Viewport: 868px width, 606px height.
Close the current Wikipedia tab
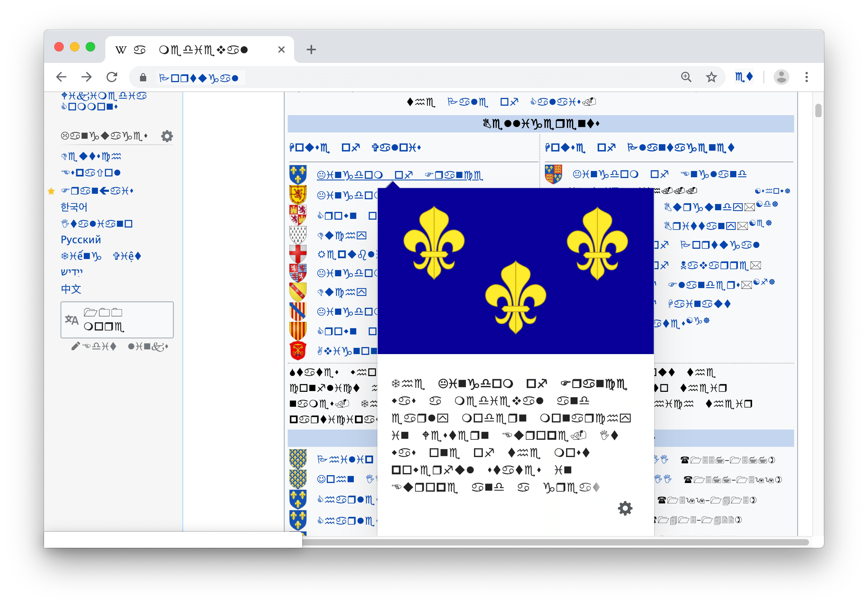click(281, 50)
